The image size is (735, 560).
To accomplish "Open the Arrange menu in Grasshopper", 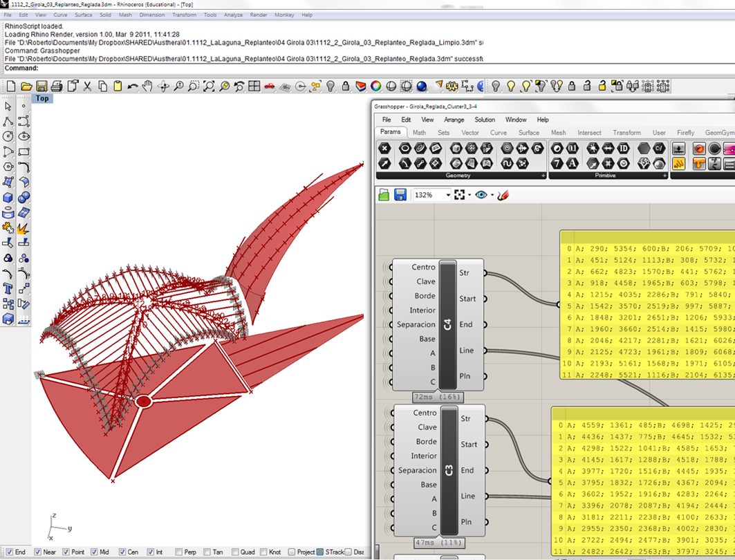I will 454,120.
